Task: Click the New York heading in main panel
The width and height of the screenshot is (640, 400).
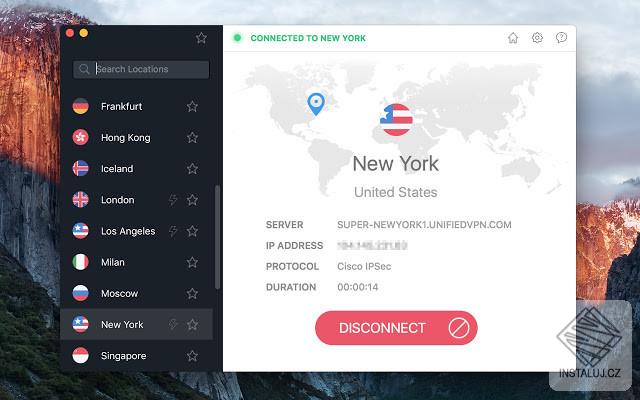Action: 396,164
